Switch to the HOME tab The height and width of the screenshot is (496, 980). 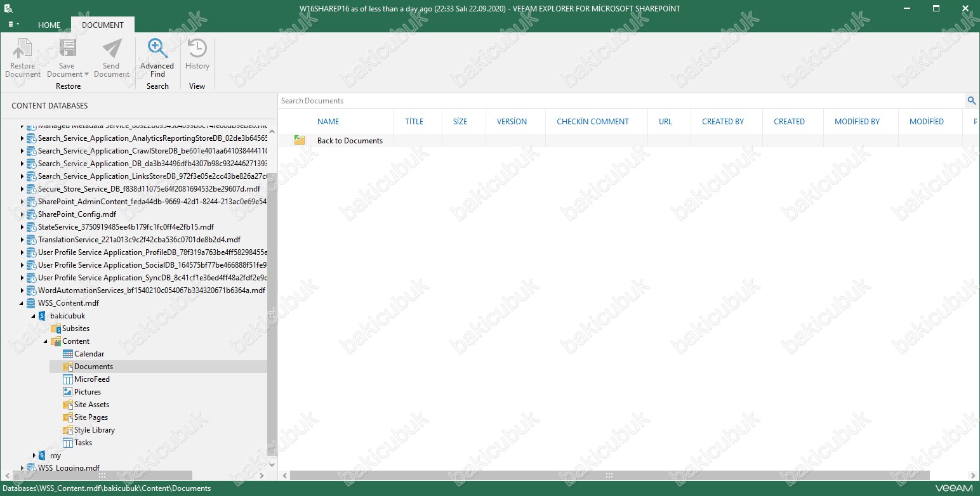(49, 25)
